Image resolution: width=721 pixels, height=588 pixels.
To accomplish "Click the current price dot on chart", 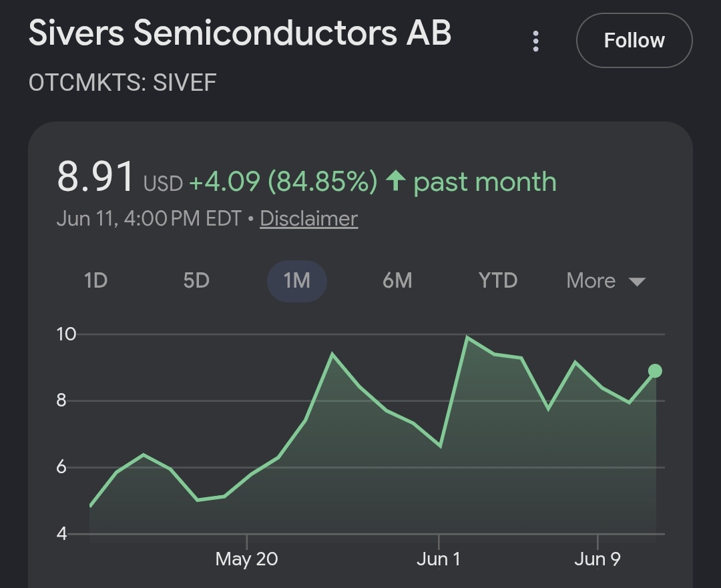I will [x=656, y=370].
